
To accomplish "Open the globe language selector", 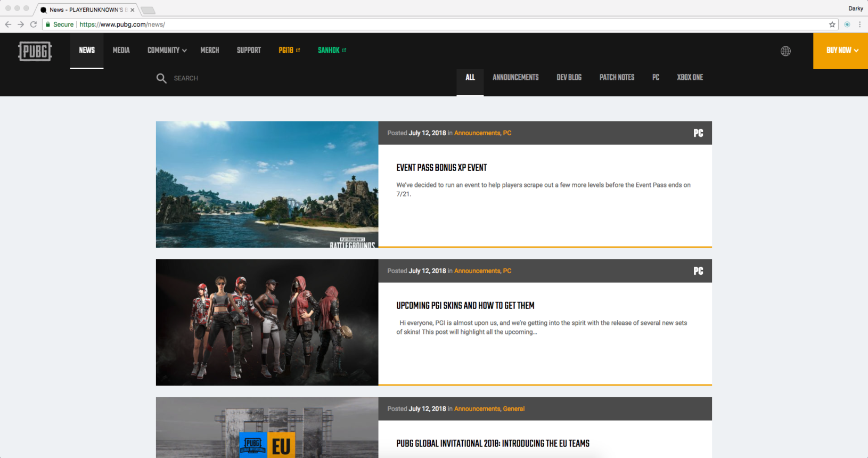I will click(785, 51).
